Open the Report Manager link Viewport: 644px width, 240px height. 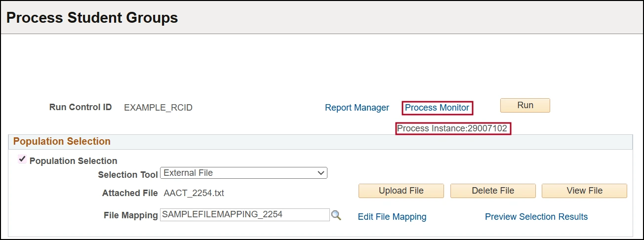pos(357,108)
